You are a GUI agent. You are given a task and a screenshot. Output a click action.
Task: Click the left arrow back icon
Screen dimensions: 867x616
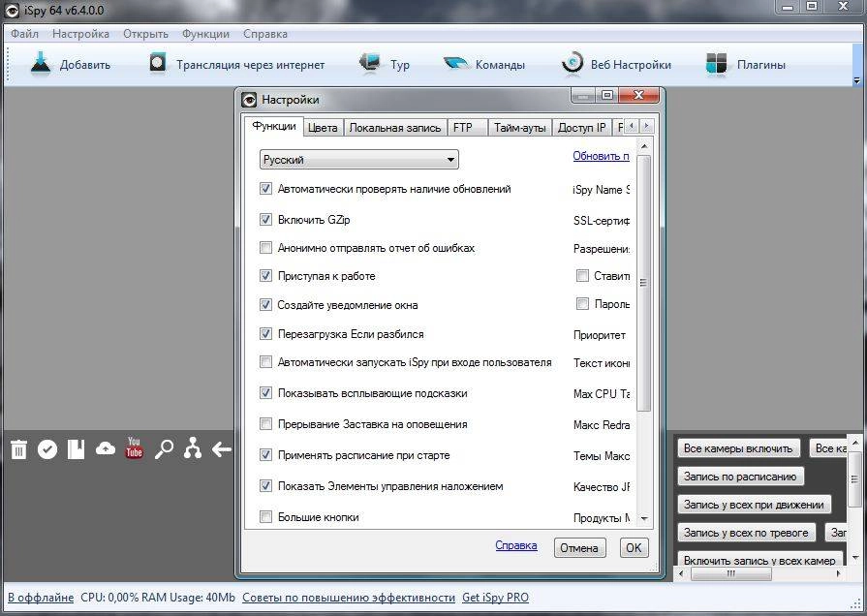[221, 449]
